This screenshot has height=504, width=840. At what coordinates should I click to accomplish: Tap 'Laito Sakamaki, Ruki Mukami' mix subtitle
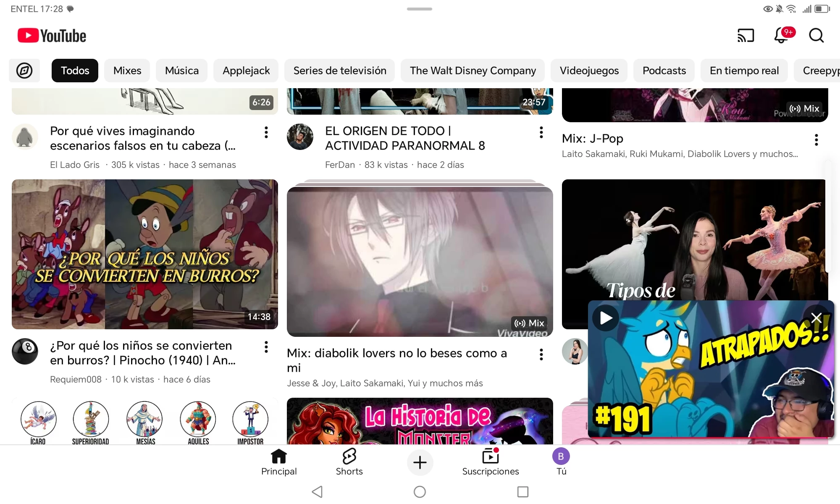point(680,154)
